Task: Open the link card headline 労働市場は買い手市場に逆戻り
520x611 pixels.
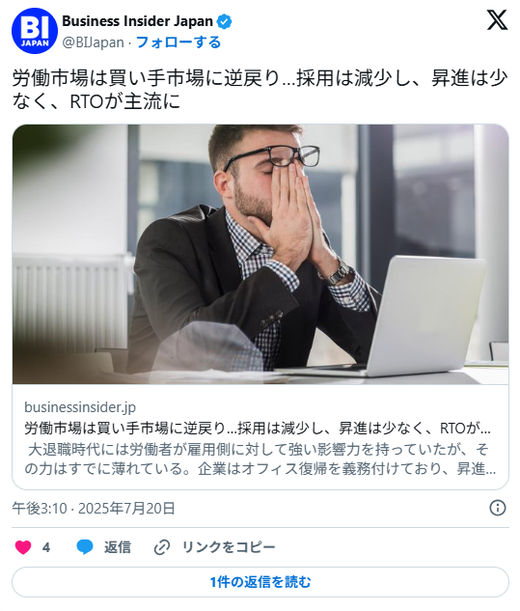Action: click(x=257, y=428)
